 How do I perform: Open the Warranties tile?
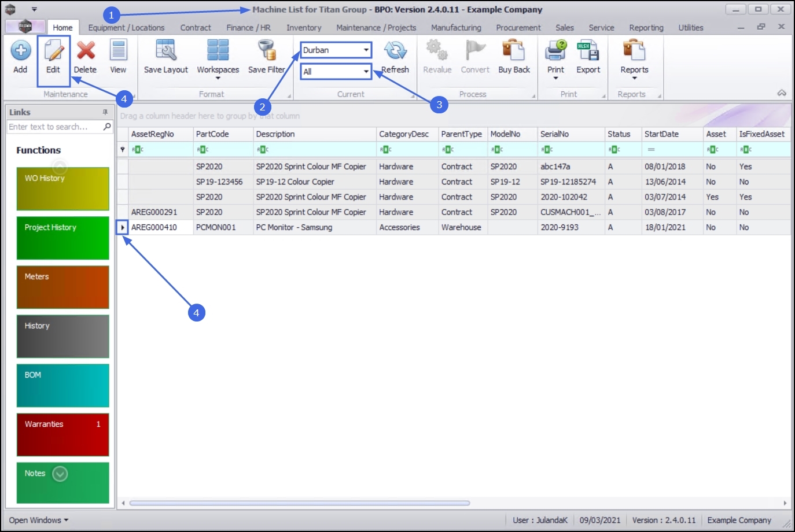(63, 435)
